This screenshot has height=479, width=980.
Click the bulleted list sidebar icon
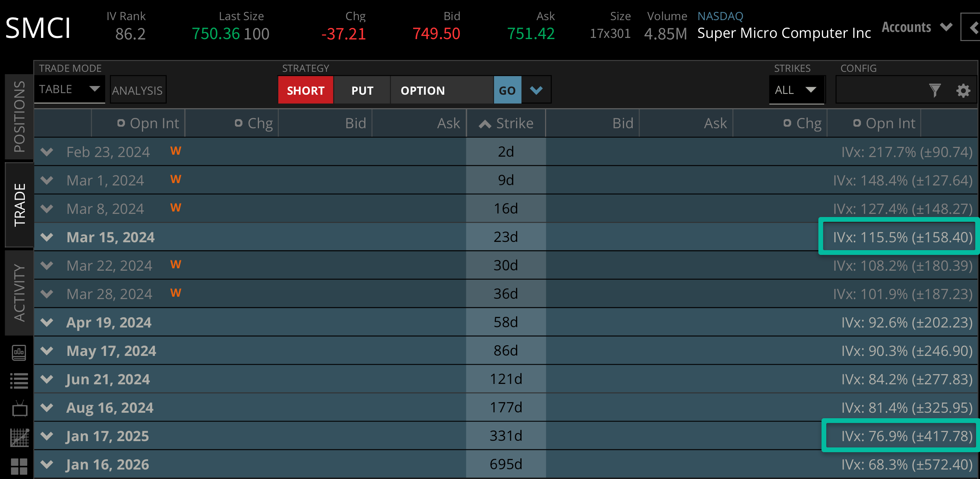click(x=19, y=381)
